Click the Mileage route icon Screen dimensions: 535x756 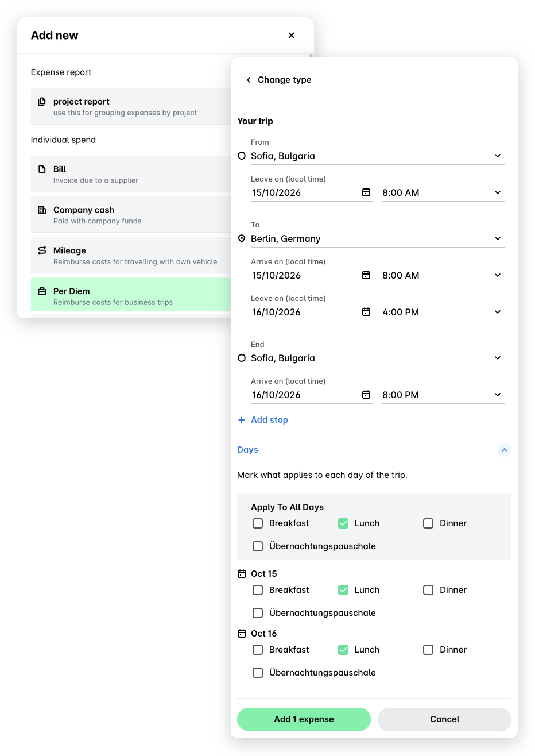point(42,250)
